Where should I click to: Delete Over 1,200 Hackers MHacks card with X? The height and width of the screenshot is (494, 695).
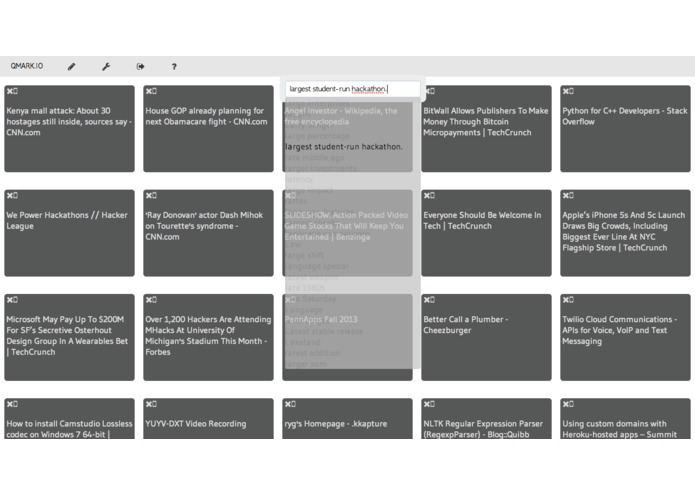(148, 300)
